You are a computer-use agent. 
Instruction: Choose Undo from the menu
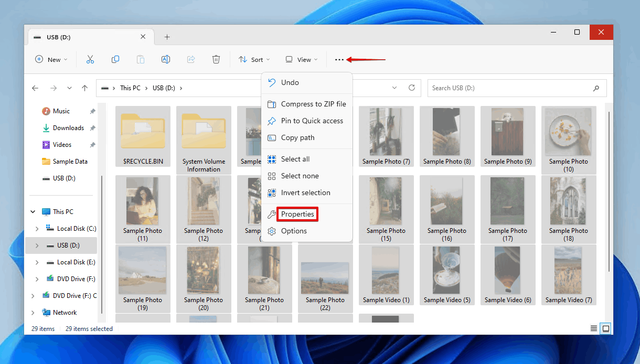click(307, 82)
